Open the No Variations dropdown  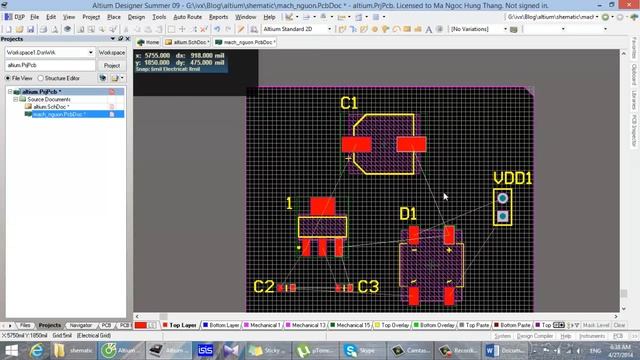click(505, 29)
